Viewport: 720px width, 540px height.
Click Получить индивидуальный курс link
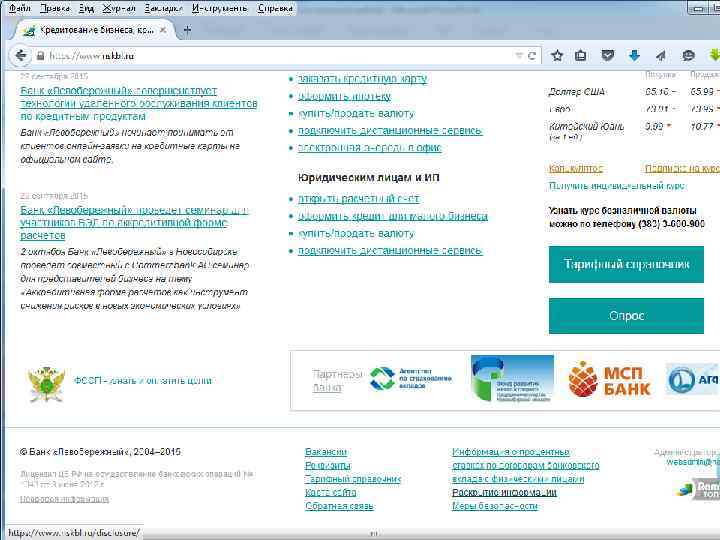pos(617,186)
